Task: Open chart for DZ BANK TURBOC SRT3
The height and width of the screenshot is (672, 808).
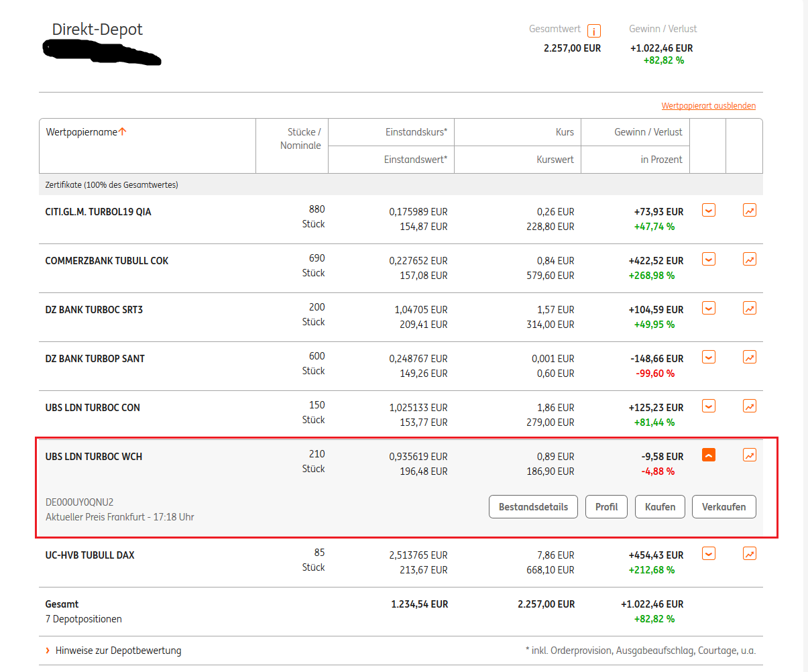Action: 750,309
